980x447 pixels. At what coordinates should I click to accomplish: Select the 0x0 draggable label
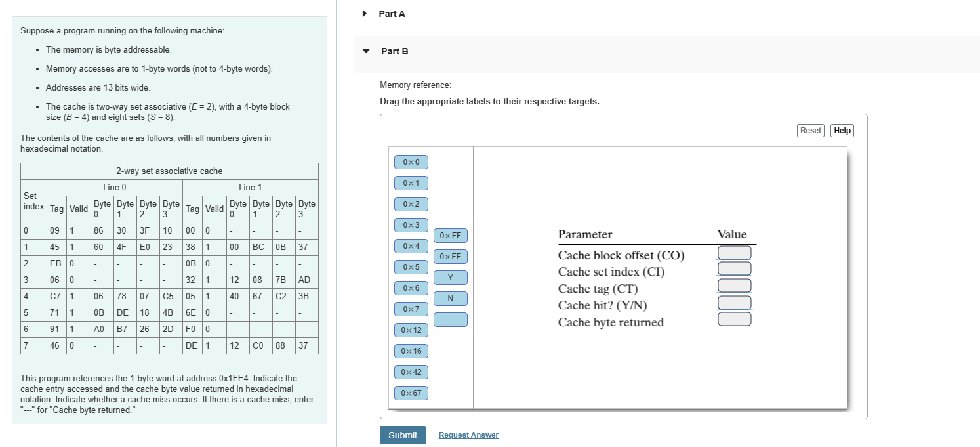tap(411, 162)
